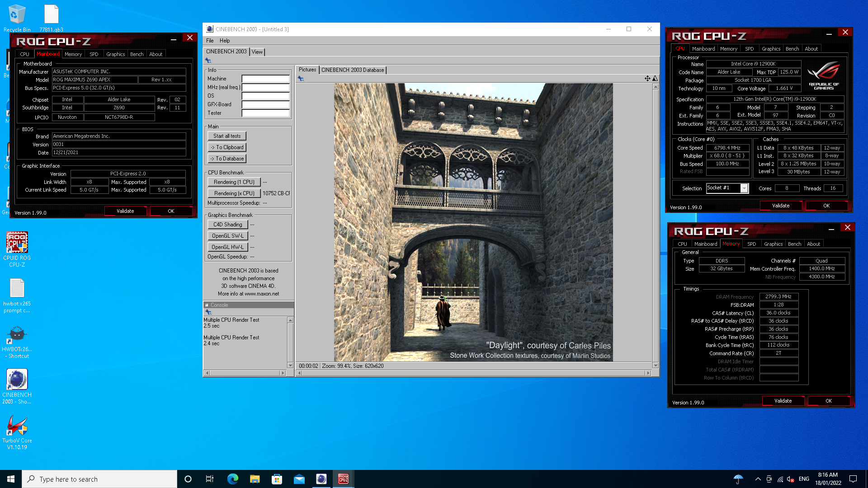Switch to the CINEBENCH taskbar button
The width and height of the screenshot is (868, 488).
click(x=321, y=479)
